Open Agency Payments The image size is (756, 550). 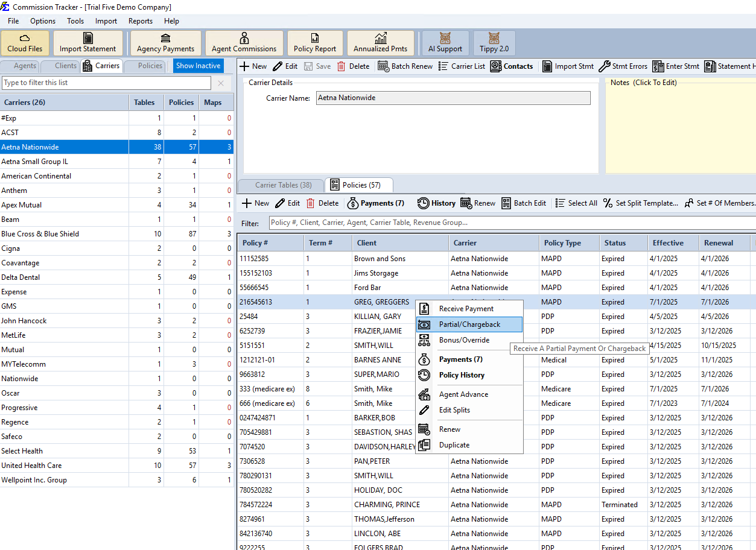[166, 43]
